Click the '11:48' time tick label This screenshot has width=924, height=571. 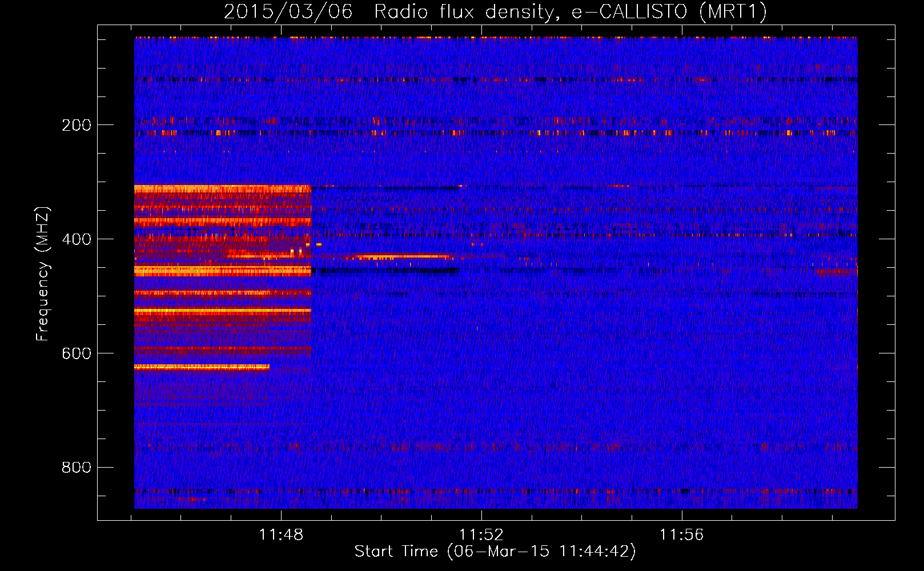pyautogui.click(x=281, y=535)
